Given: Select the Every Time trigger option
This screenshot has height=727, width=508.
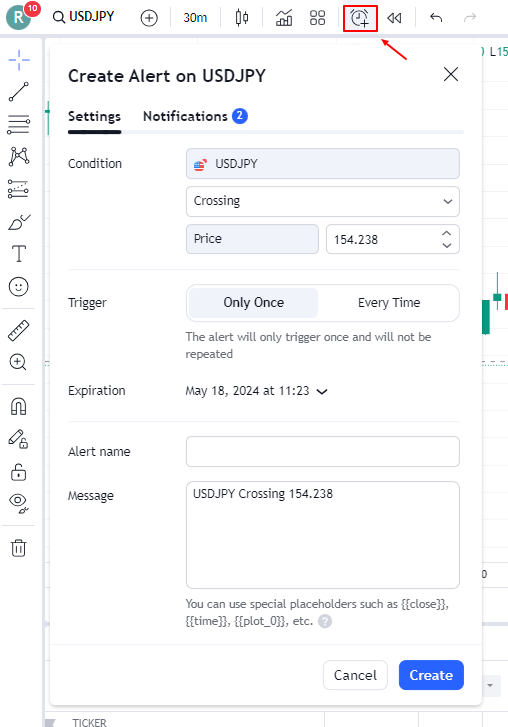Looking at the screenshot, I should 389,303.
